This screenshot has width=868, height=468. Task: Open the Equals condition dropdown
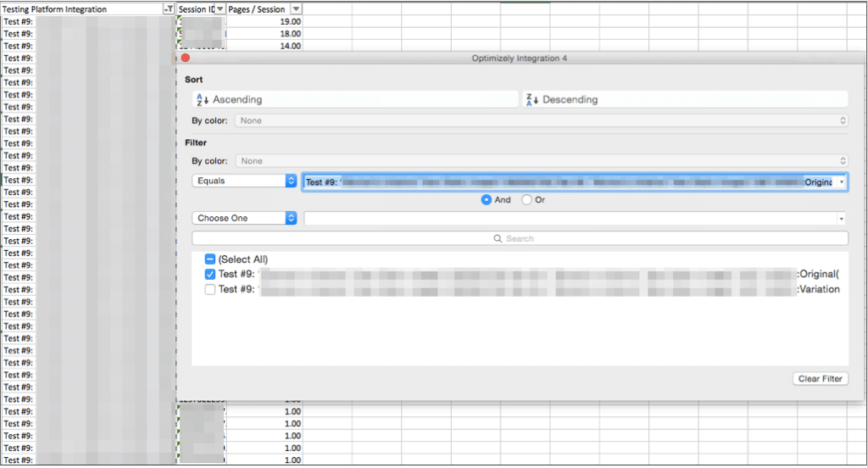244,181
